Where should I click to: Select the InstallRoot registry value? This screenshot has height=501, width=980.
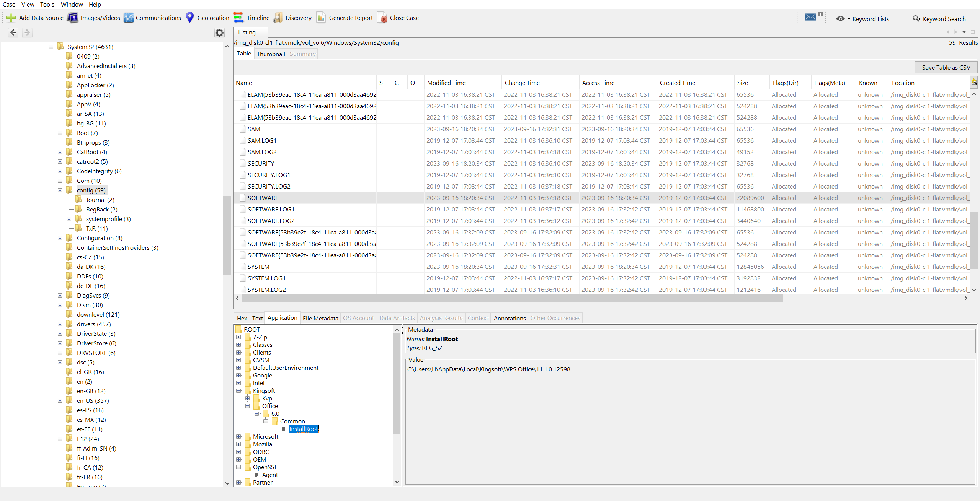point(304,429)
